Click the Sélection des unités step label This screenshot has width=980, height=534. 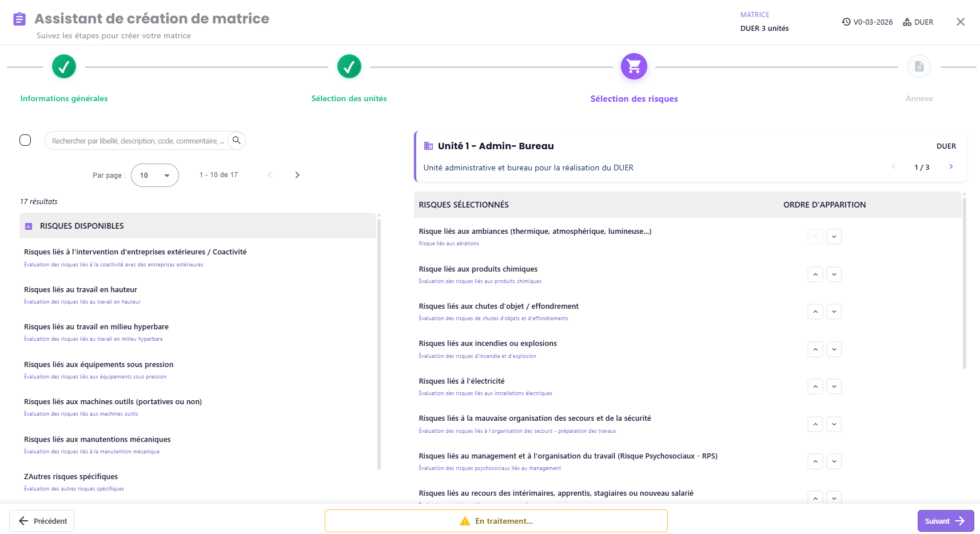[x=349, y=99]
